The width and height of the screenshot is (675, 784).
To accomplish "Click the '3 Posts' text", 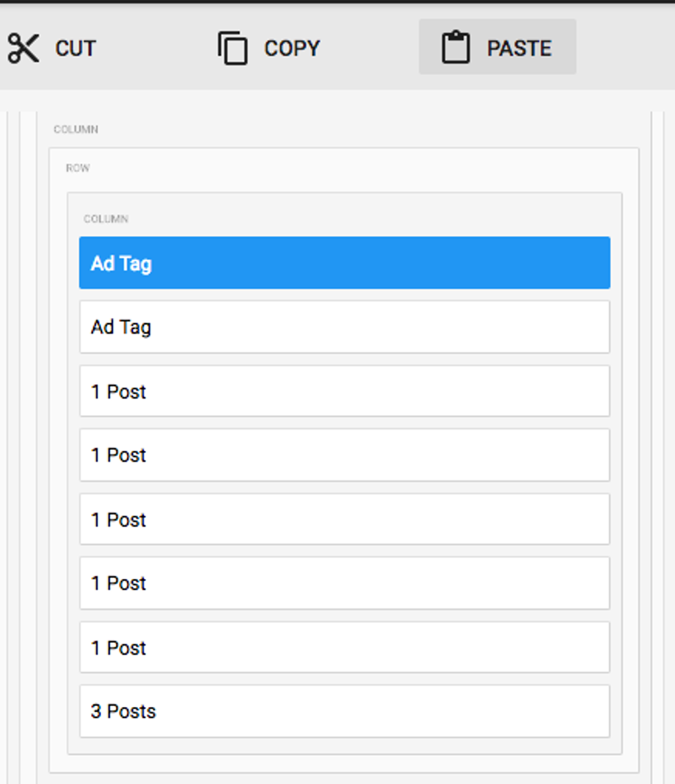I will point(123,711).
